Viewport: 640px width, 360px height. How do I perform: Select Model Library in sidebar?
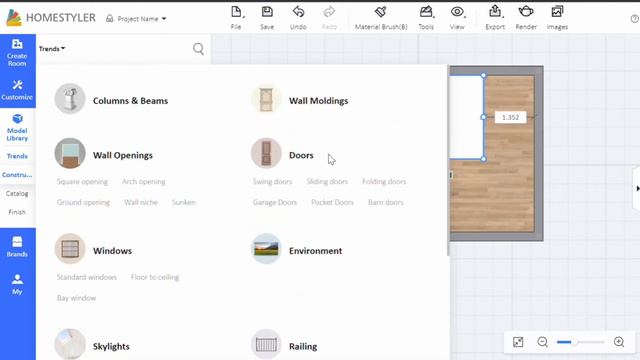[x=17, y=128]
